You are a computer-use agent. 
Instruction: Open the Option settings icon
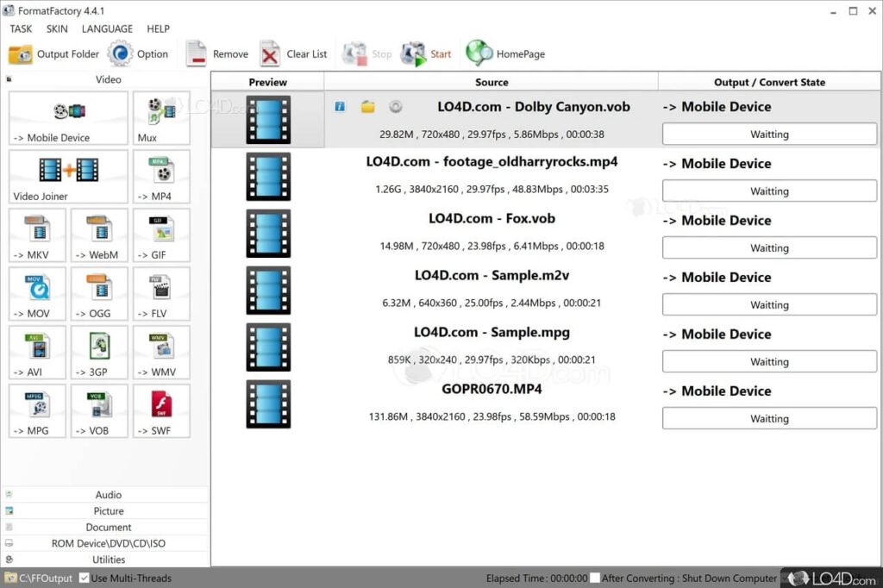tap(120, 54)
